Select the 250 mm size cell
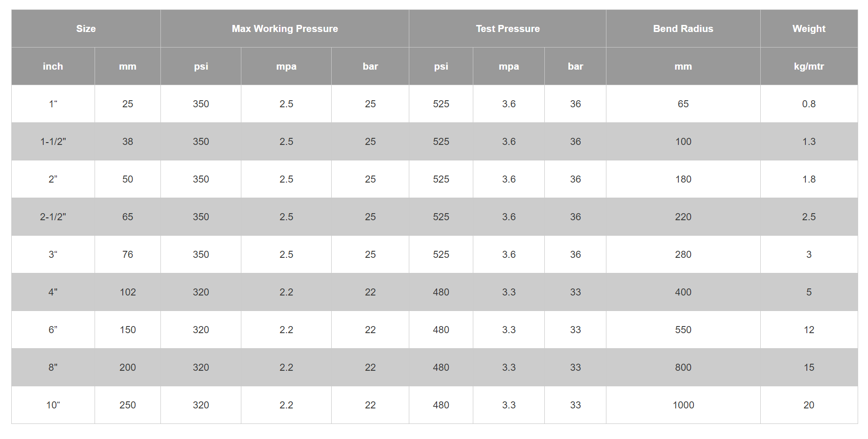Image resolution: width=868 pixels, height=439 pixels. (x=127, y=405)
